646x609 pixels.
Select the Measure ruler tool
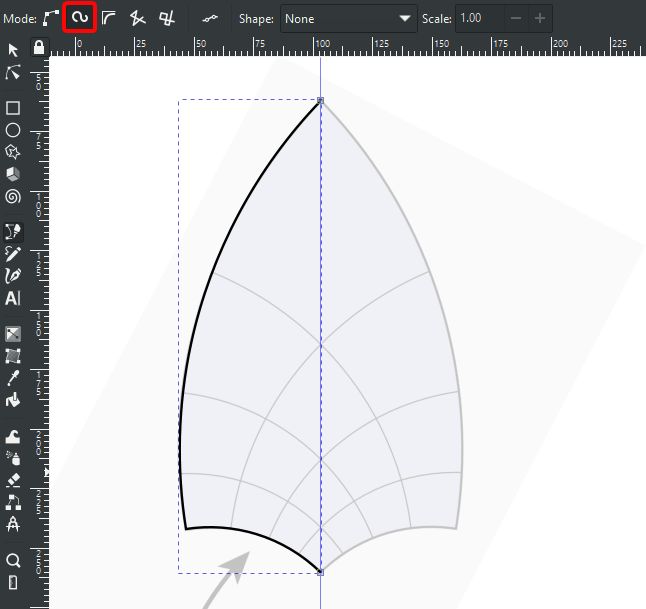pos(13,583)
